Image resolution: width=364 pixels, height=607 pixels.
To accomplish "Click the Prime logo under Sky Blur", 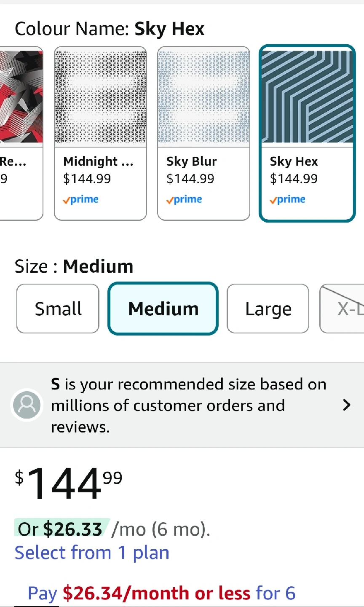I will pyautogui.click(x=184, y=199).
